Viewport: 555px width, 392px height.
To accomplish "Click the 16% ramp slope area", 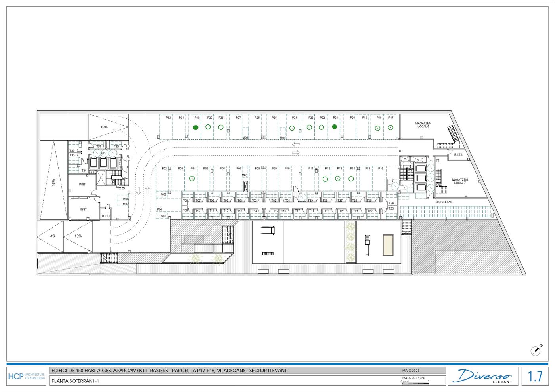I will (53, 183).
